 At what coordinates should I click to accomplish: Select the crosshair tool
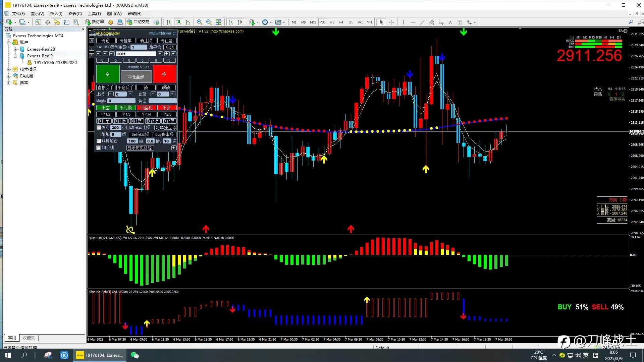coord(391,22)
